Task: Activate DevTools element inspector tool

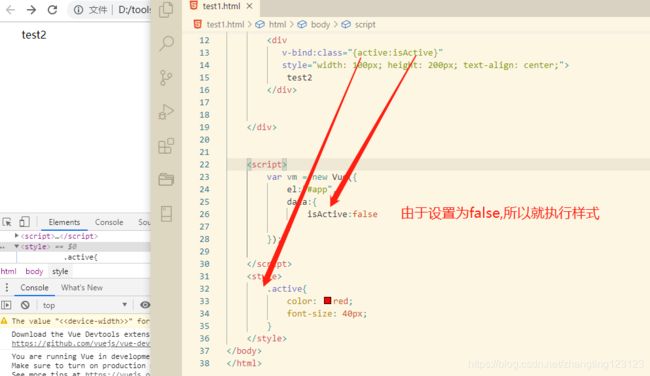Action: pyautogui.click(x=7, y=222)
